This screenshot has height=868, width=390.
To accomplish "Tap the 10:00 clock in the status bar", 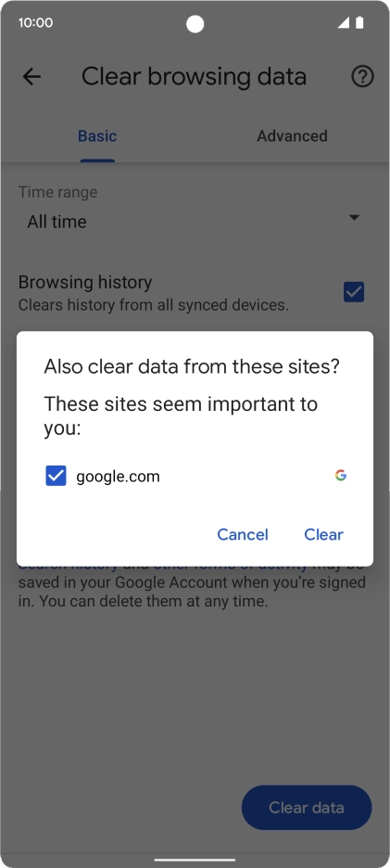I will point(35,22).
